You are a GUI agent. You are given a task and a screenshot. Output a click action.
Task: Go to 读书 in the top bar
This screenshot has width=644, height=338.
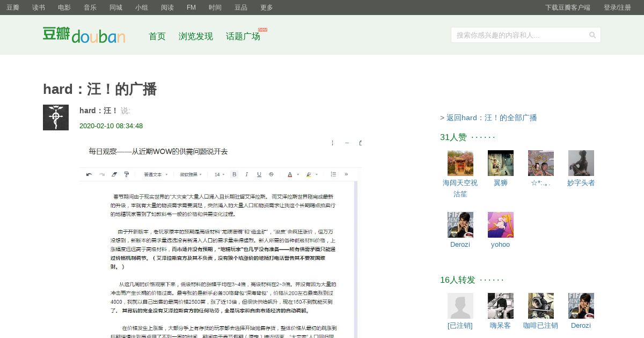click(39, 8)
